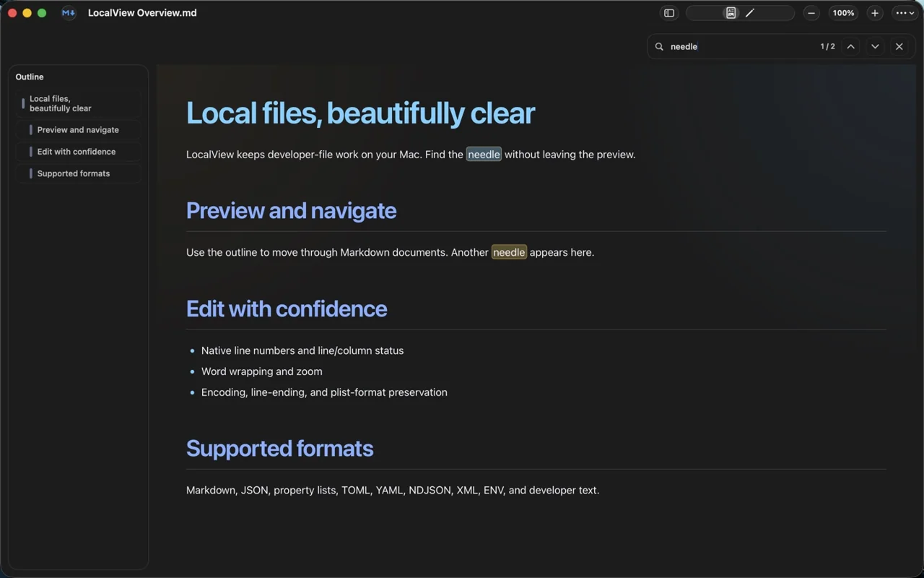Switch to preview mode icon
Image resolution: width=924 pixels, height=578 pixels.
tap(731, 13)
